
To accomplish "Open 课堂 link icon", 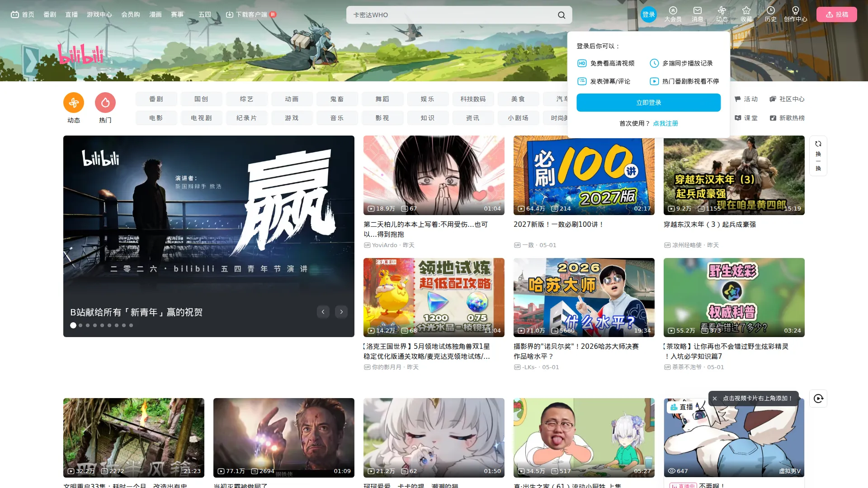I will click(737, 118).
